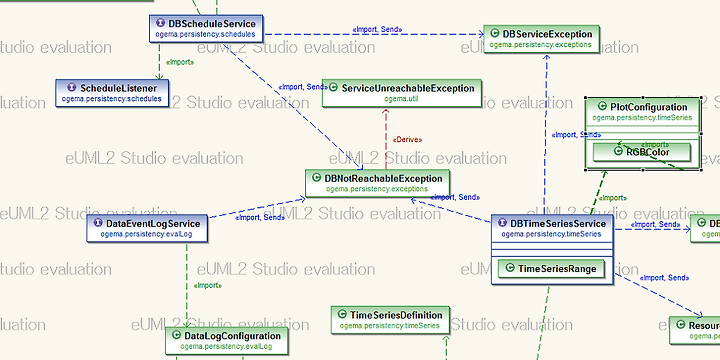The image size is (720, 360).
Task: Click ogema.persistency.evalLog under DataEventLogService
Action: click(x=146, y=234)
